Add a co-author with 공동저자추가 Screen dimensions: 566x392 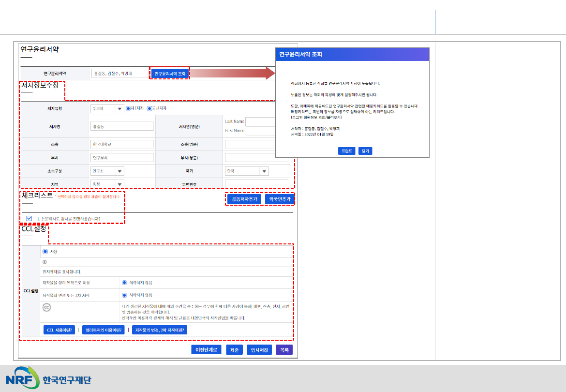[244, 199]
